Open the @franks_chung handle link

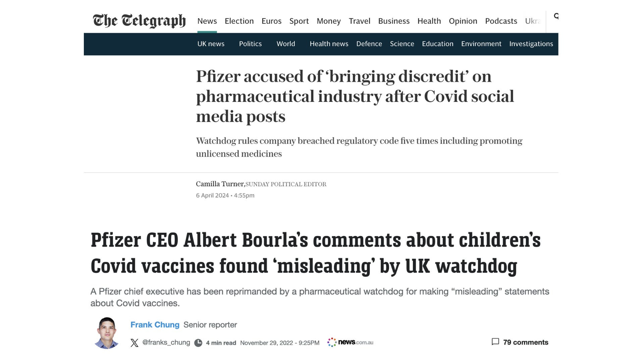[x=166, y=343]
